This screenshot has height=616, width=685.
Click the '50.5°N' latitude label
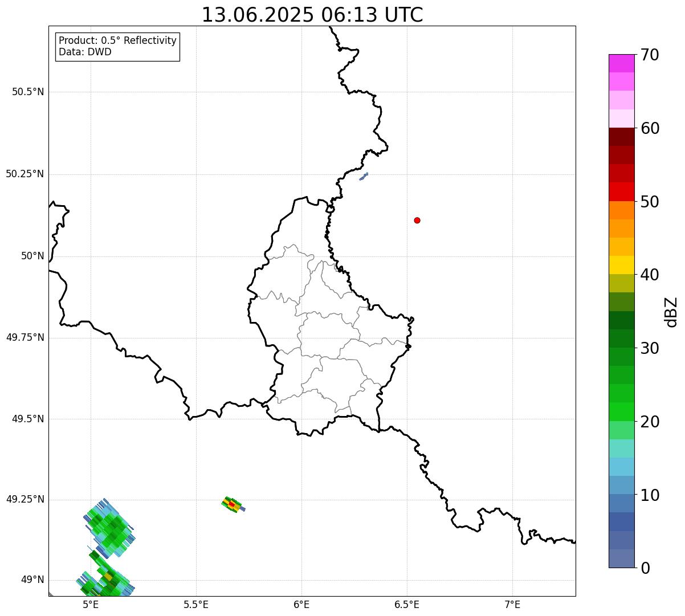click(28, 92)
